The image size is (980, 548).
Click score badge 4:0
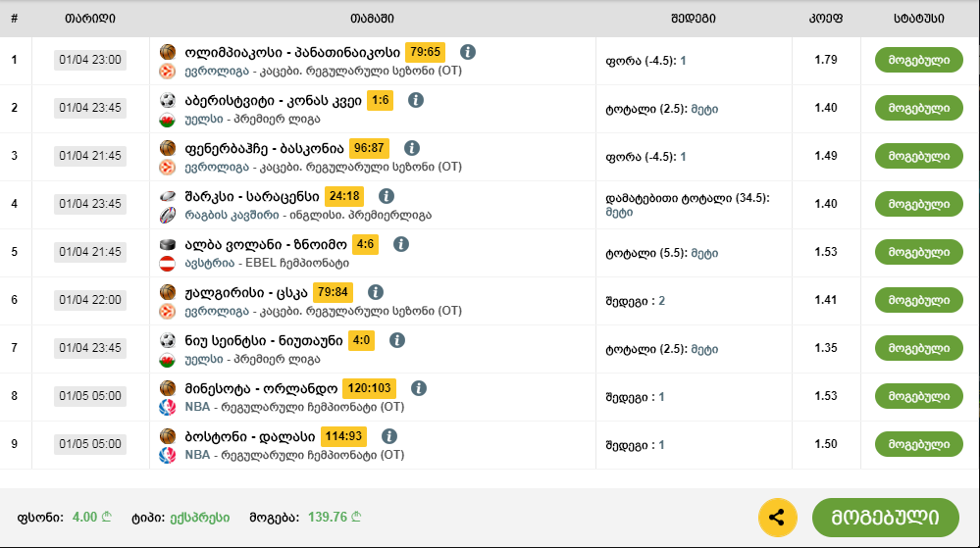(361, 340)
